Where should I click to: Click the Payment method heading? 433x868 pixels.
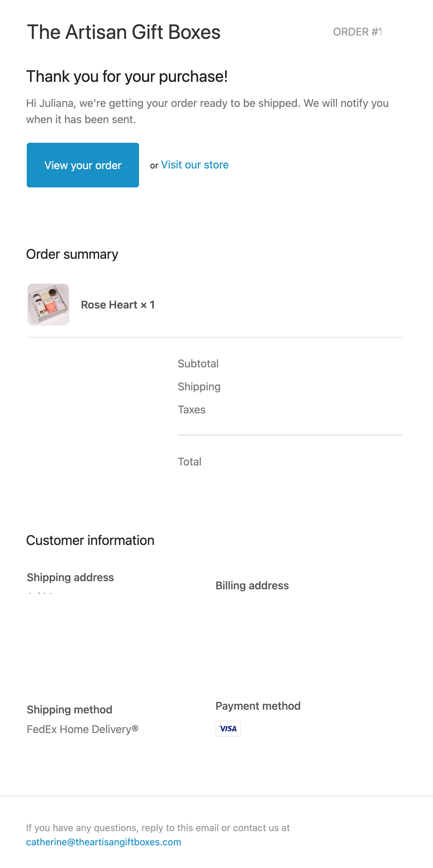pyautogui.click(x=258, y=706)
